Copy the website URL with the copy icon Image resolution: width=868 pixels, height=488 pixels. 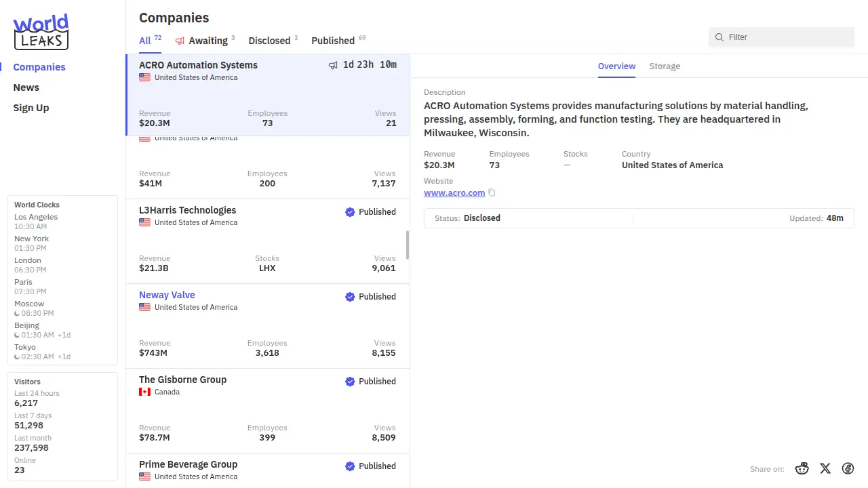[x=492, y=193]
